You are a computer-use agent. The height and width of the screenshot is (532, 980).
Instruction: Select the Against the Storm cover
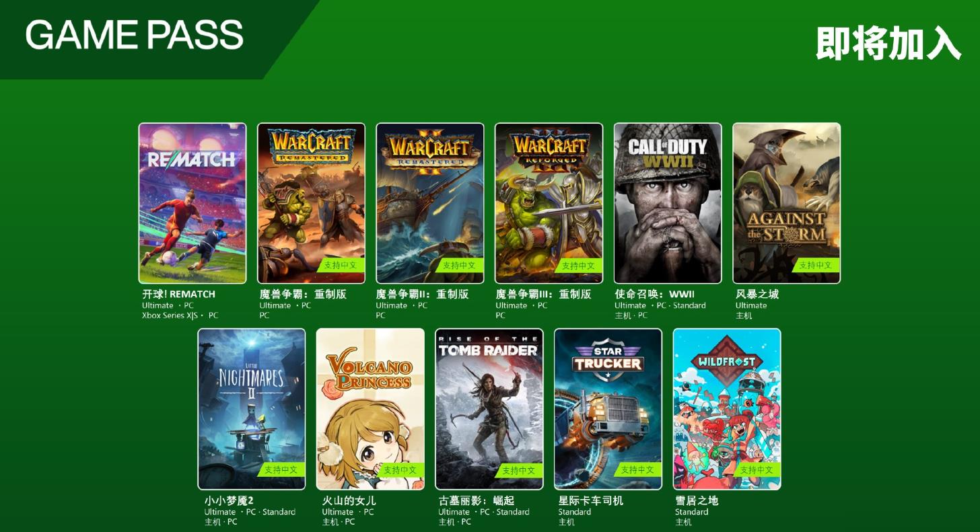pos(786,203)
